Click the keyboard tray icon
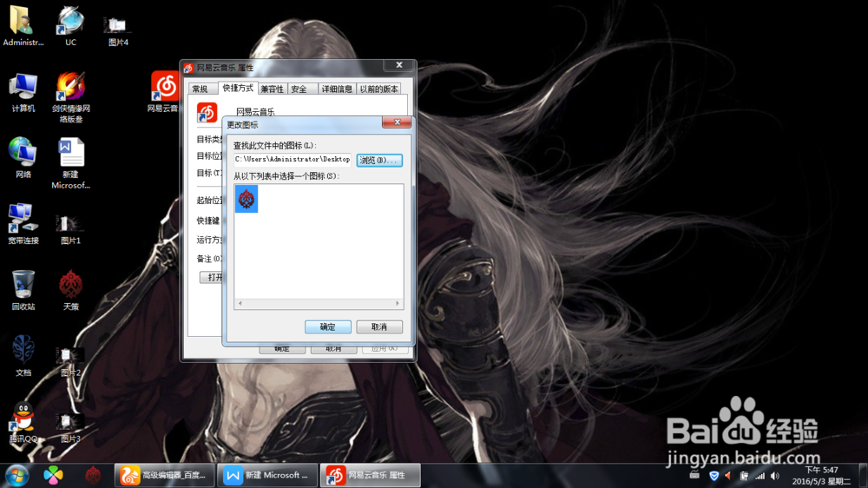The width and height of the screenshot is (868, 488). click(x=694, y=475)
